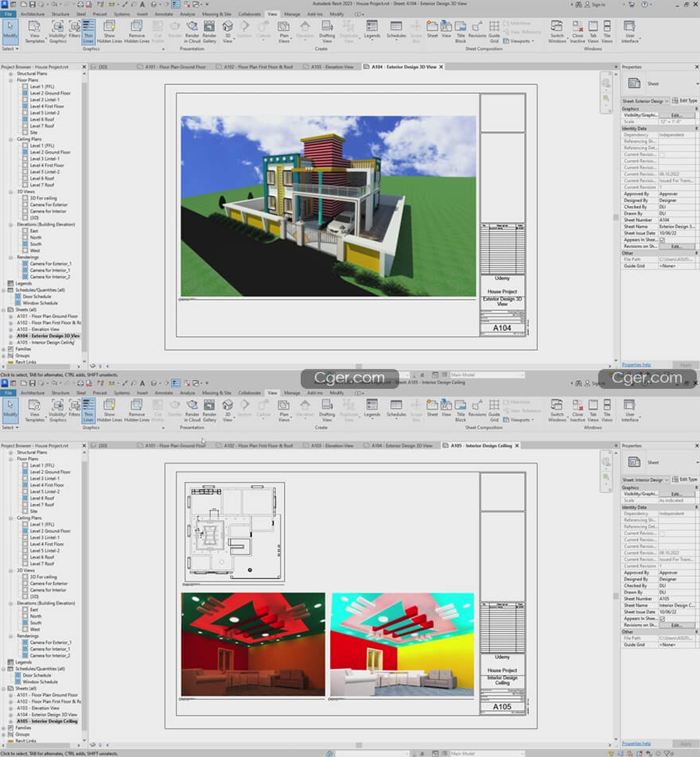Click Drafting View in the upper ribbon
The image size is (700, 757).
tap(327, 32)
